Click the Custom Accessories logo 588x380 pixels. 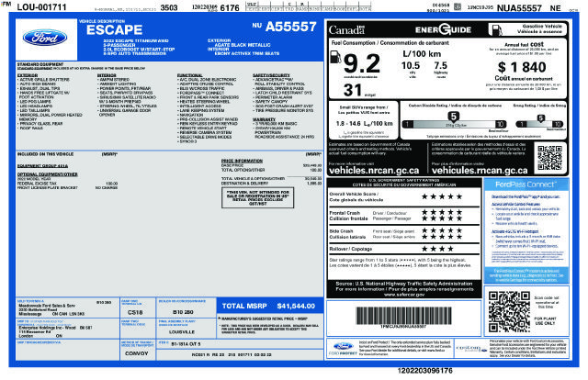pyautogui.click(x=471, y=349)
